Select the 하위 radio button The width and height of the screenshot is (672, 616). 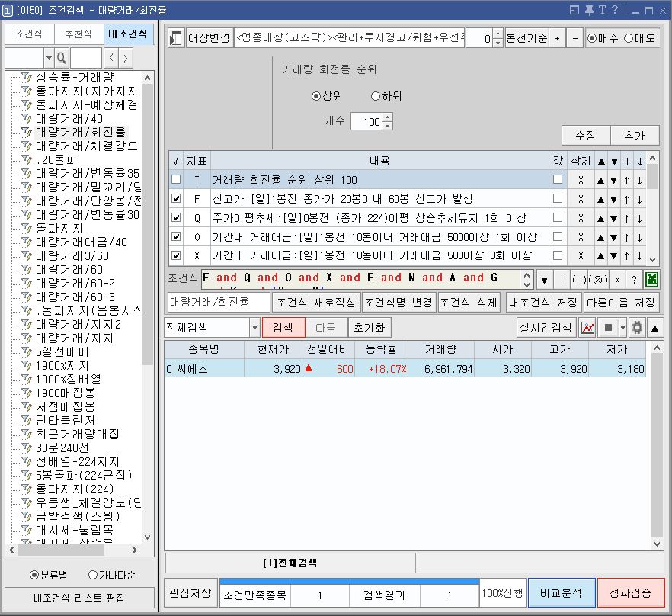click(x=375, y=96)
